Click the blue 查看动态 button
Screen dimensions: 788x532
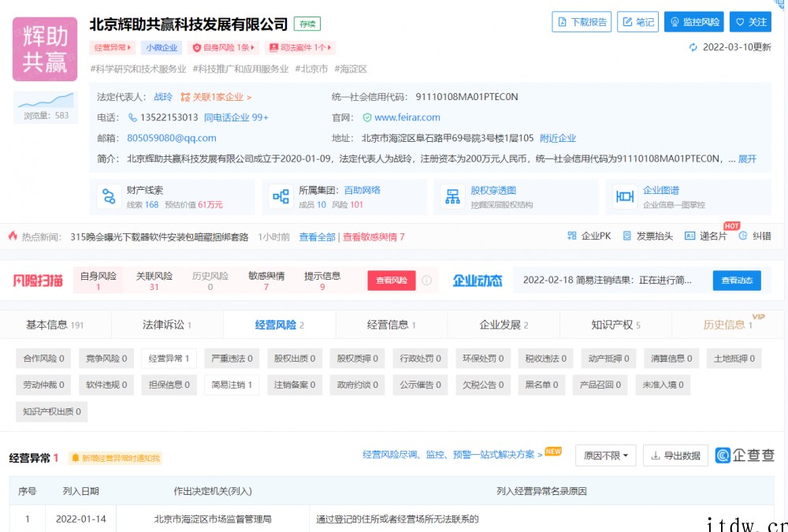737,280
